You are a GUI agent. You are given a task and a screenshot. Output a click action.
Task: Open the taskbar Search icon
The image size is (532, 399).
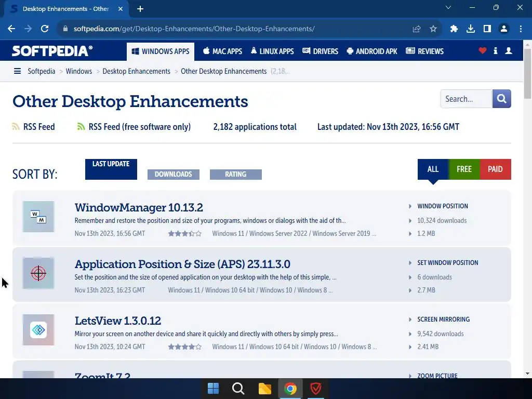(238, 389)
